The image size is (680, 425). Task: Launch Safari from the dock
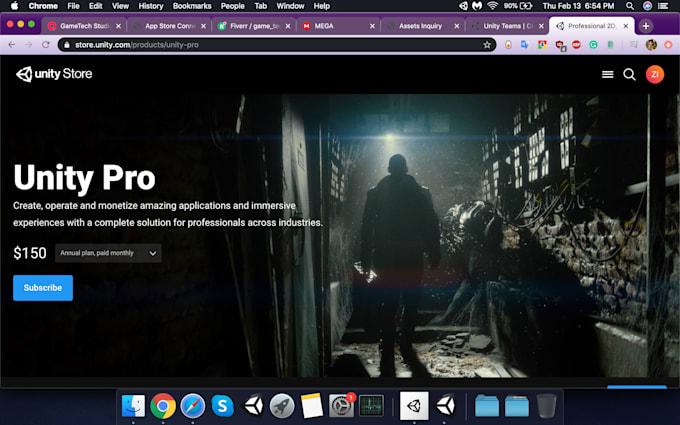(193, 406)
